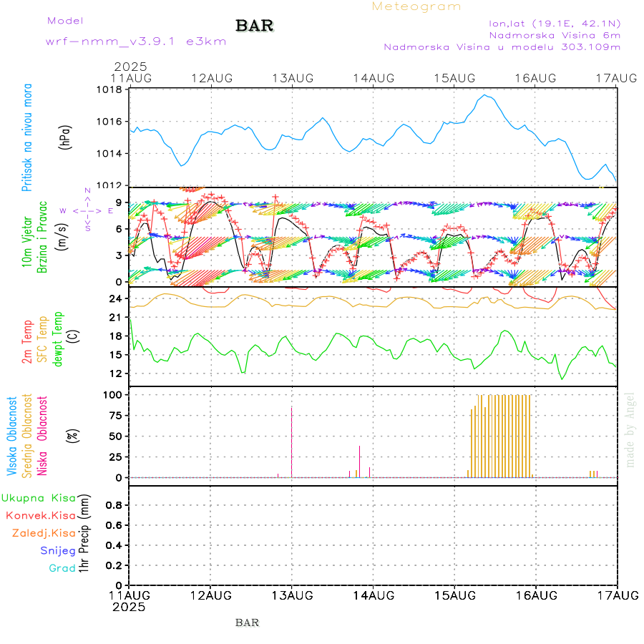This screenshot has width=644, height=644.
Task: Click the Grad legend entry
Action: pos(62,568)
